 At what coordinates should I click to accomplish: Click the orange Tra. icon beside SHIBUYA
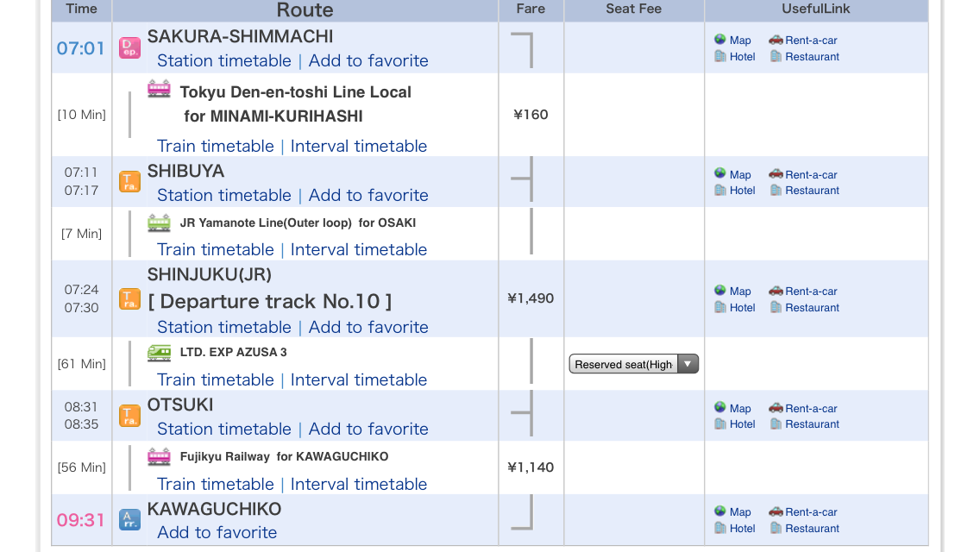coord(130,182)
